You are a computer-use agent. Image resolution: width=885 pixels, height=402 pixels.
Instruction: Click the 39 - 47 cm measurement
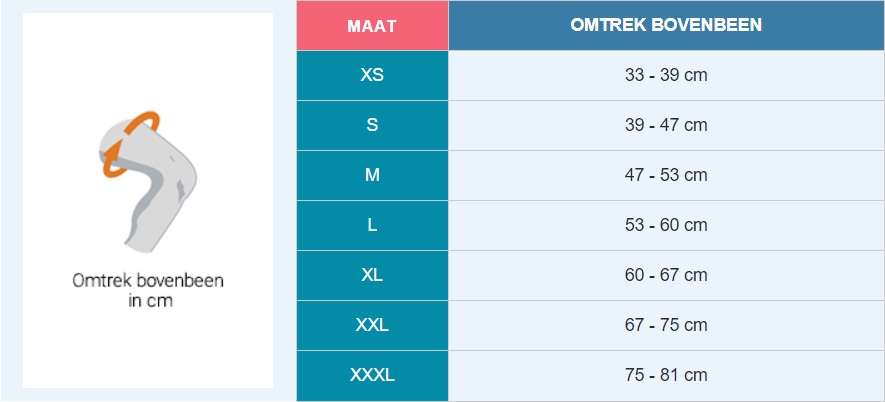point(666,125)
